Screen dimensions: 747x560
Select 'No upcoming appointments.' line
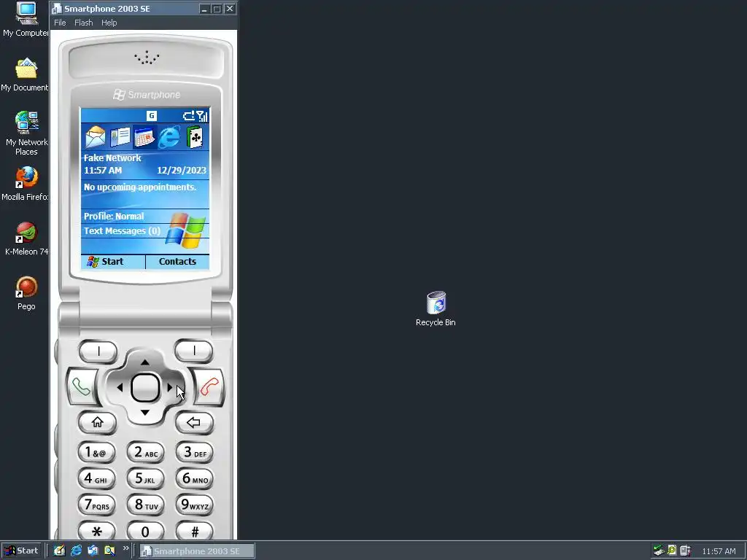pyautogui.click(x=140, y=187)
